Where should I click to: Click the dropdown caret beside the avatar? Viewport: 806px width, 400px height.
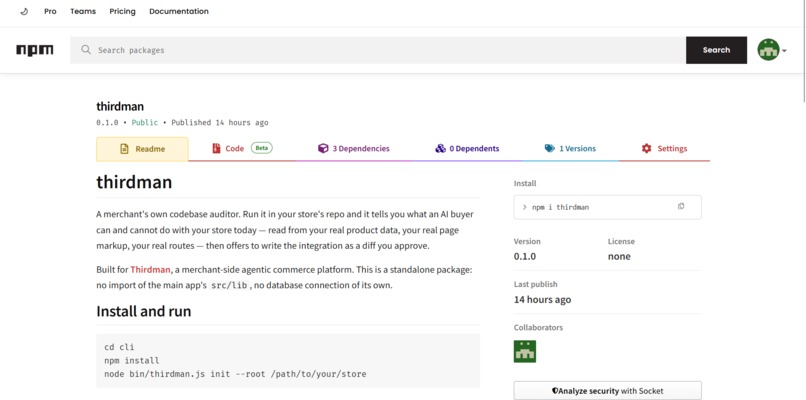click(x=784, y=50)
